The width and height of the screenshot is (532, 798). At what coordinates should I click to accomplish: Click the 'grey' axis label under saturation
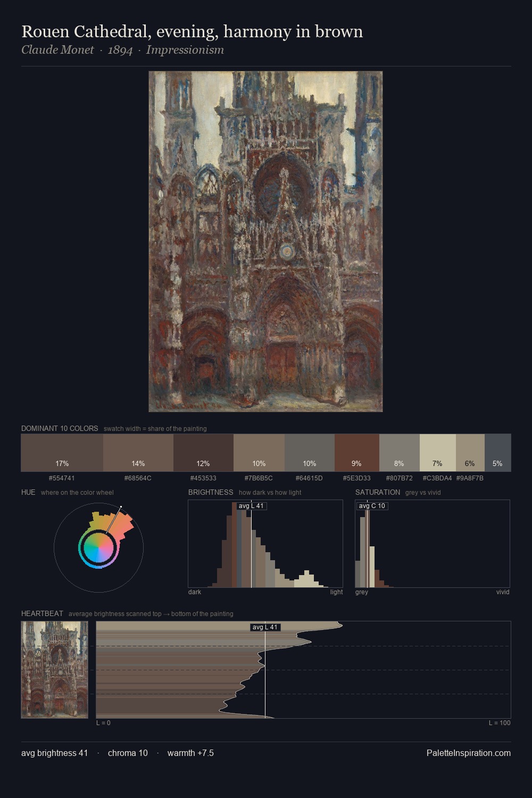362,592
